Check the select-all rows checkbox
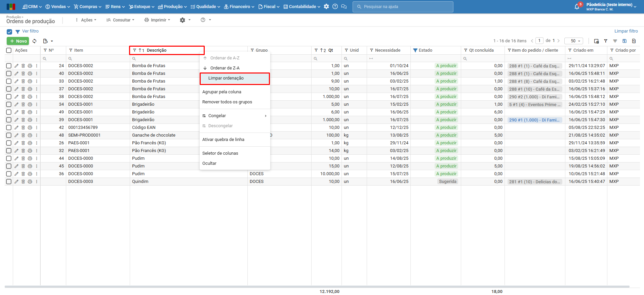Image resolution: width=644 pixels, height=295 pixels. (x=9, y=50)
